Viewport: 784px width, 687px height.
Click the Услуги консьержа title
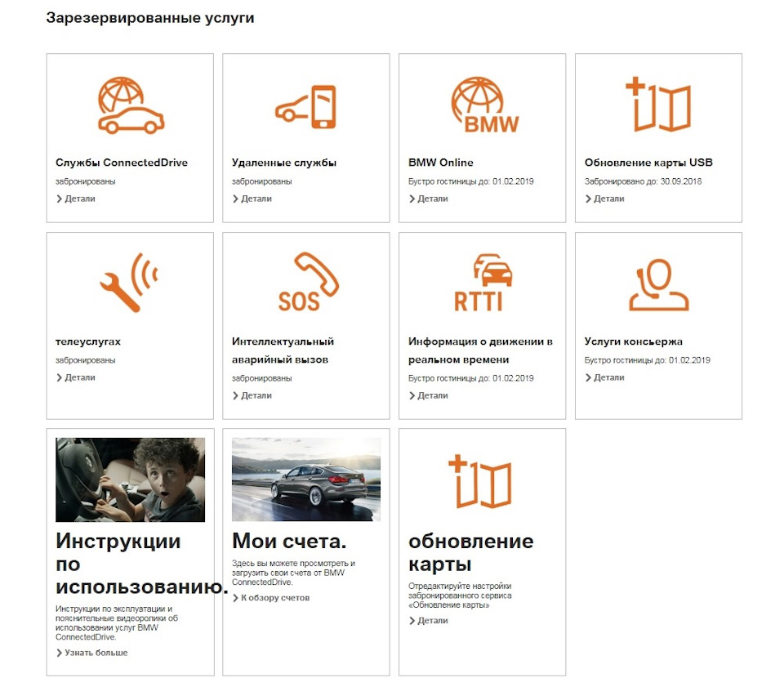pos(634,341)
